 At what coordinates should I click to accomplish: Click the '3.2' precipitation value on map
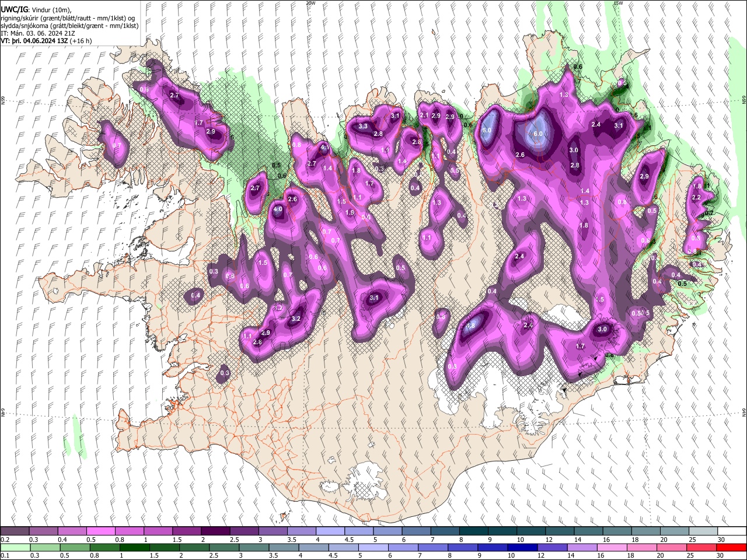pos(296,318)
